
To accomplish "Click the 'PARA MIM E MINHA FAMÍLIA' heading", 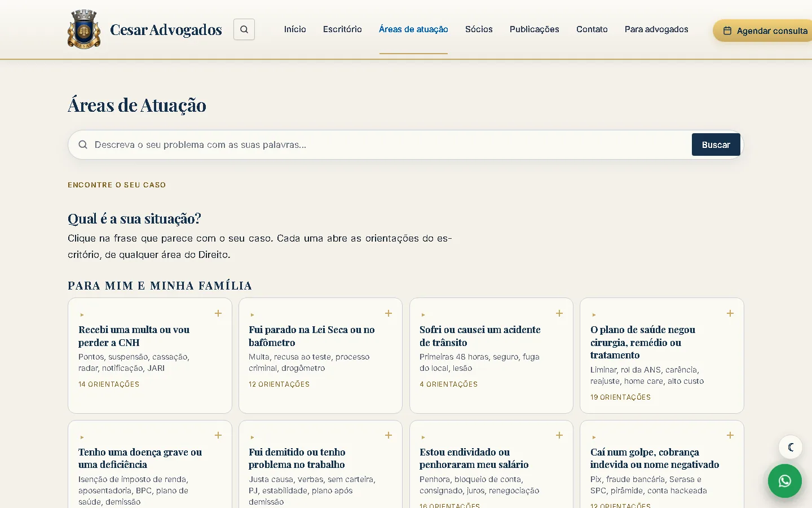I will (x=160, y=286).
